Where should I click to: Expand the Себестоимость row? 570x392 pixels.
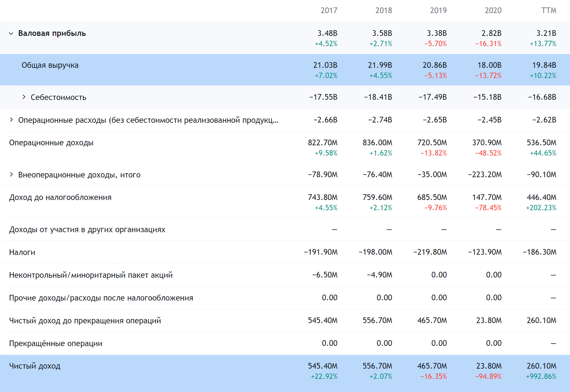(24, 97)
